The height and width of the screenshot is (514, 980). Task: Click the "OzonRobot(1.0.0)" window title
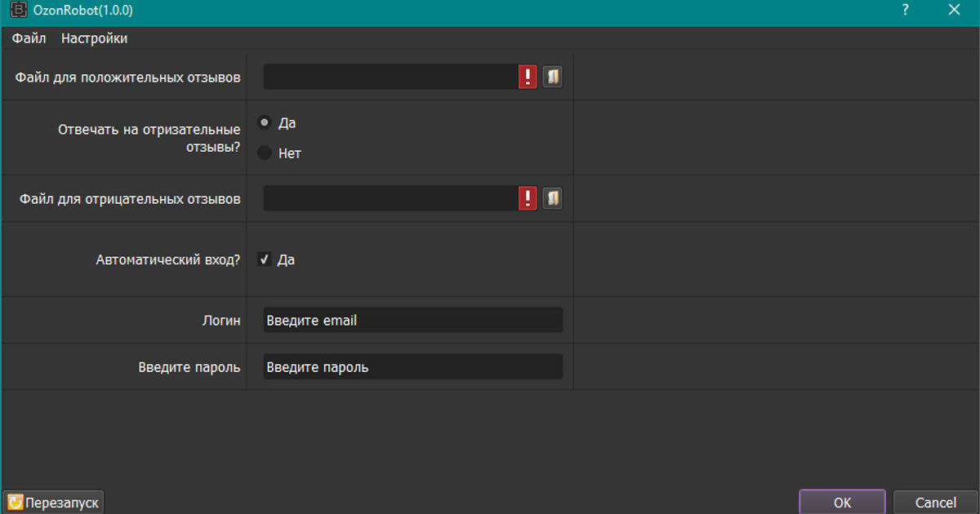82,11
